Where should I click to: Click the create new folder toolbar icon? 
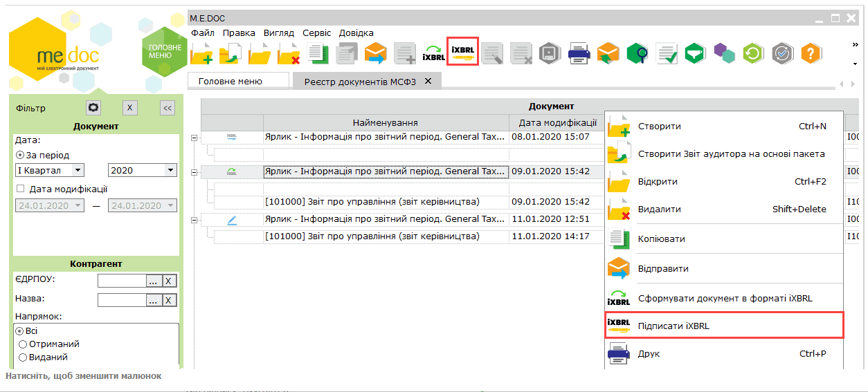pyautogui.click(x=201, y=53)
